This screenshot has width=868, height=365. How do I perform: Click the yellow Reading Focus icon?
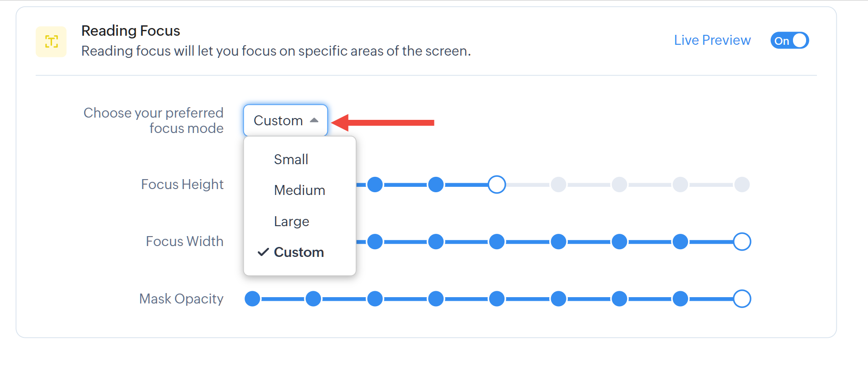[x=51, y=42]
